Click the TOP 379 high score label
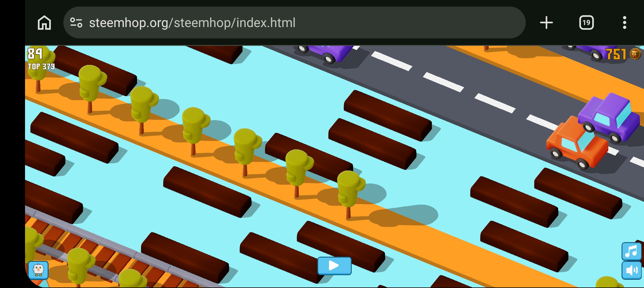644x288 pixels. (41, 67)
